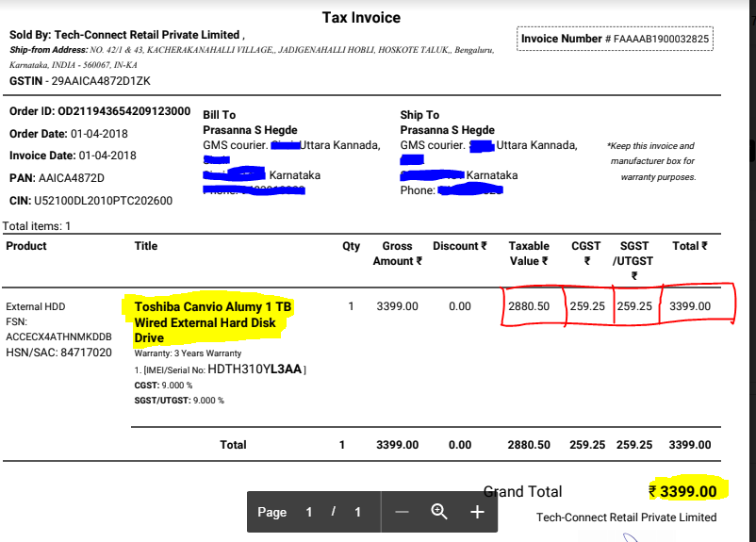
Task: Click the magnifier fit-zoom icon
Action: click(x=439, y=512)
